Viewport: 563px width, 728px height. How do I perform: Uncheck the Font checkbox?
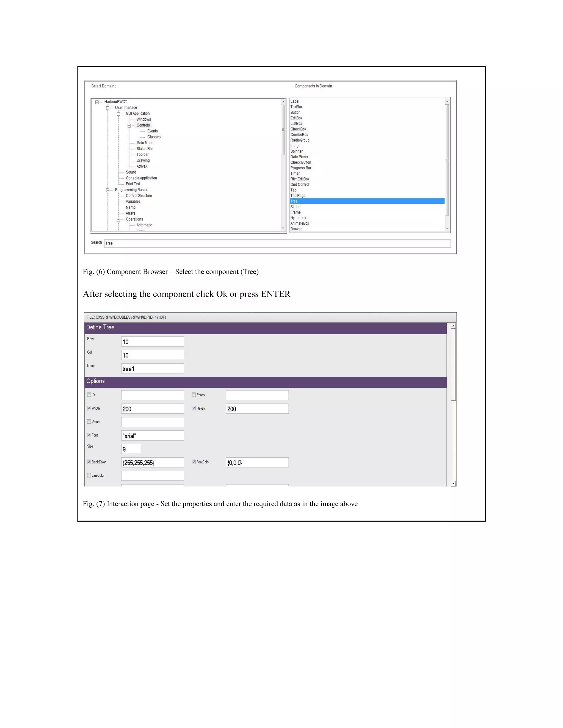coord(89,435)
